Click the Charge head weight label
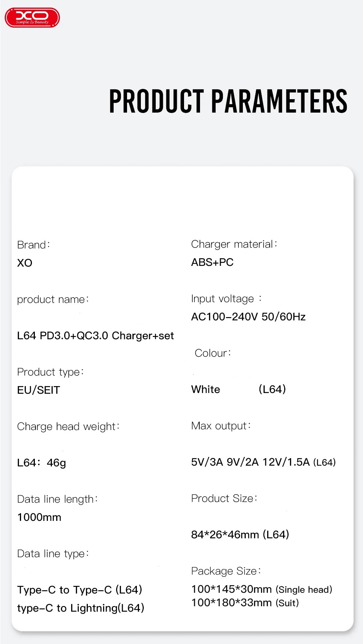This screenshot has width=363, height=644. tap(68, 426)
